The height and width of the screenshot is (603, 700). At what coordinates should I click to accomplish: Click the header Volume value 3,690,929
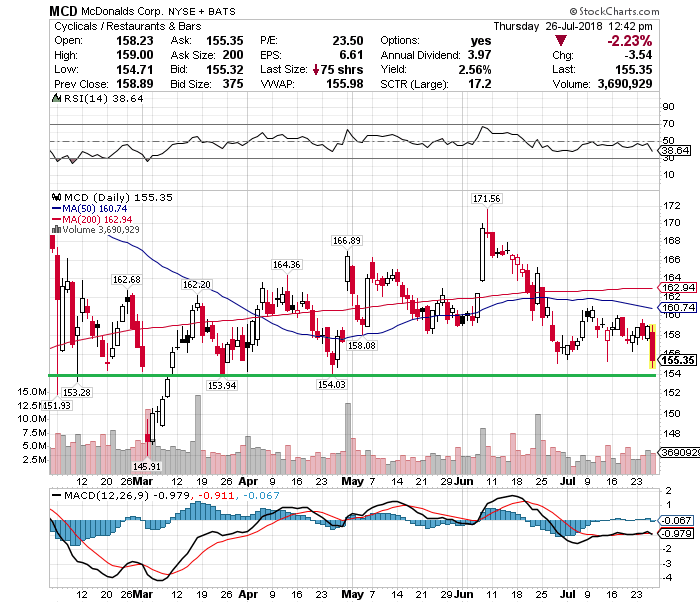coord(625,84)
